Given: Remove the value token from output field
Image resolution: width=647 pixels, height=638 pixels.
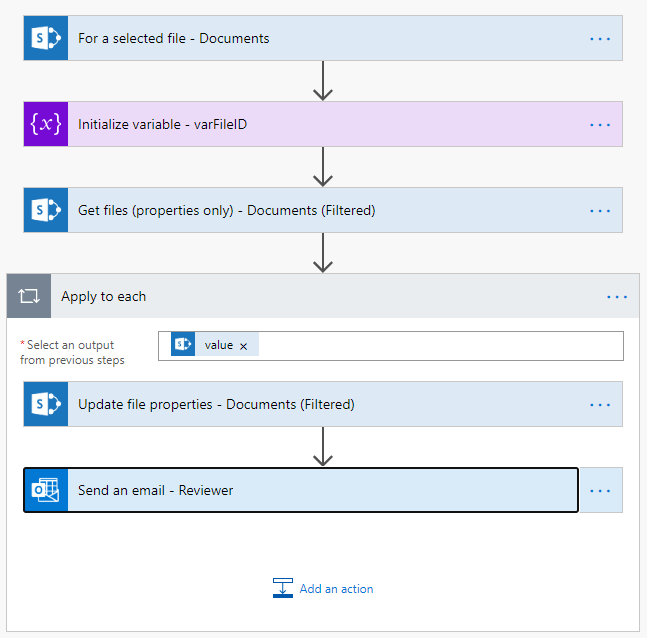Looking at the screenshot, I should click(243, 346).
